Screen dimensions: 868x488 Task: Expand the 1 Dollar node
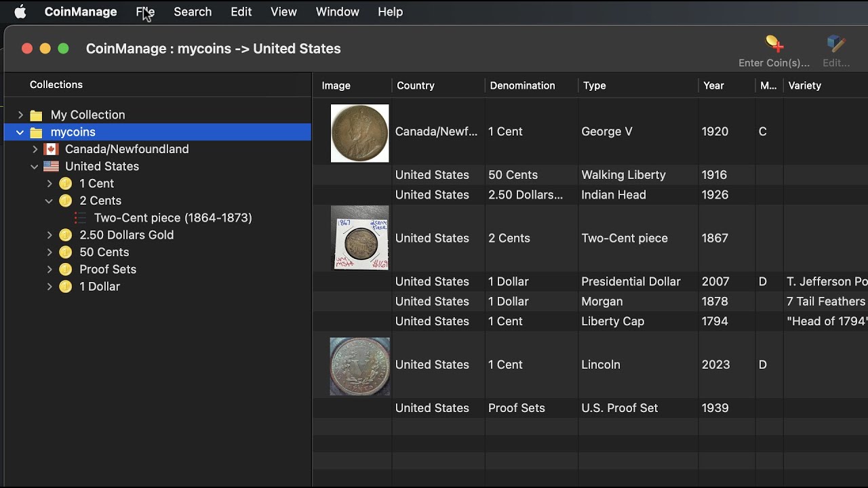click(x=49, y=287)
